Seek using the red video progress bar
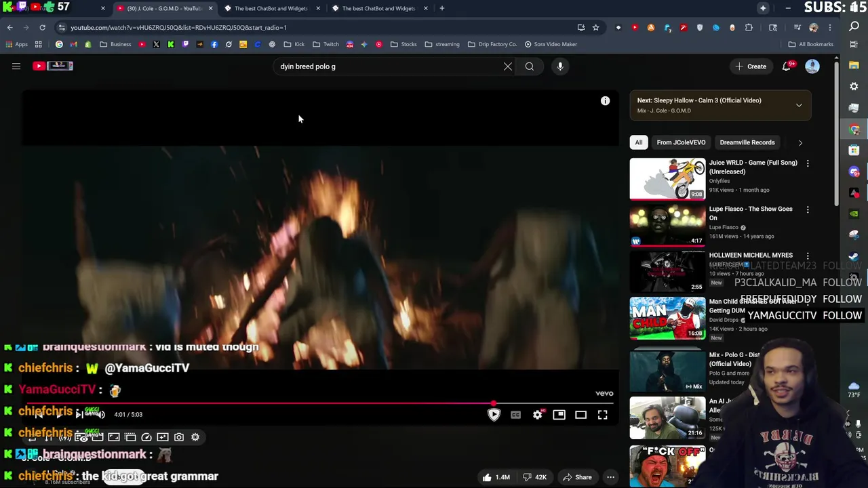868x488 pixels. [321, 403]
